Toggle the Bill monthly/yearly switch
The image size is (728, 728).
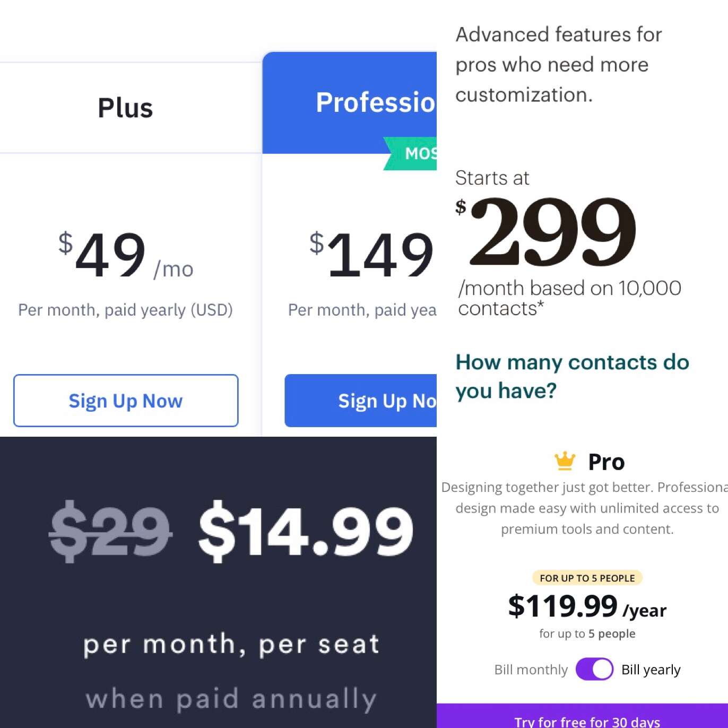pyautogui.click(x=594, y=669)
